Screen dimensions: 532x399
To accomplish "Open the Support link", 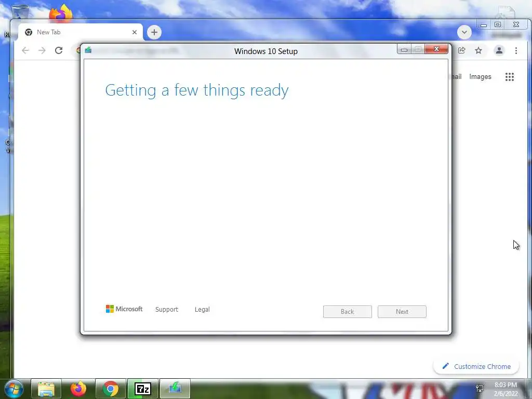I will 167,310.
